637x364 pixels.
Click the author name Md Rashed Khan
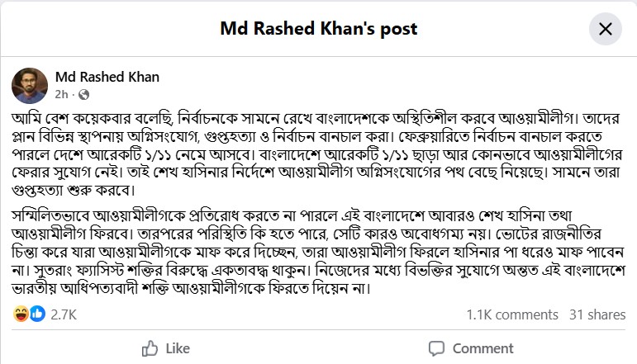pos(107,77)
